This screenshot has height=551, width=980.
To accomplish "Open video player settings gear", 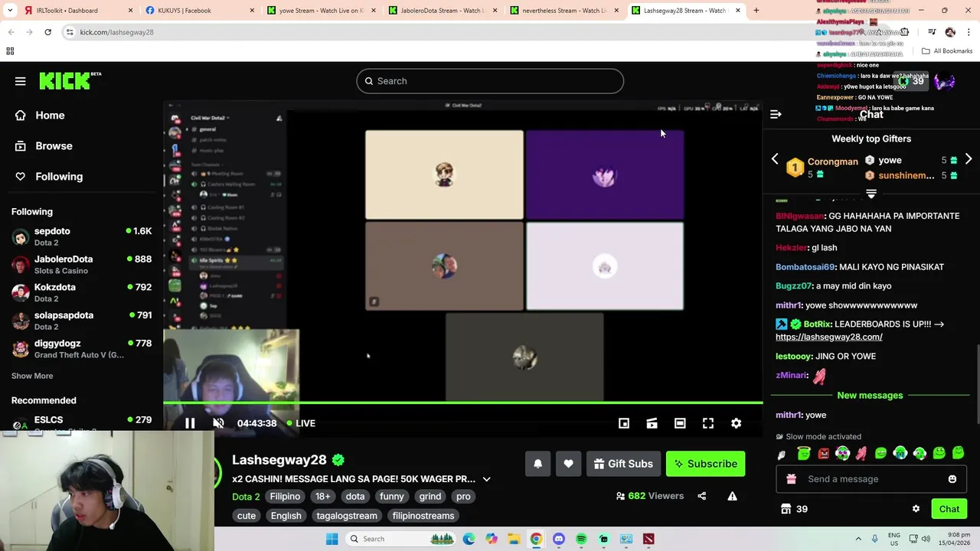I will point(736,423).
